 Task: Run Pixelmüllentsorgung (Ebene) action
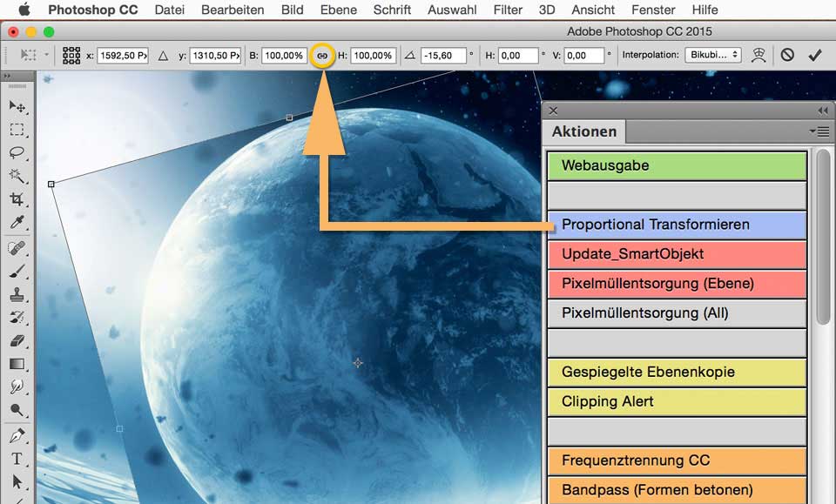[677, 284]
